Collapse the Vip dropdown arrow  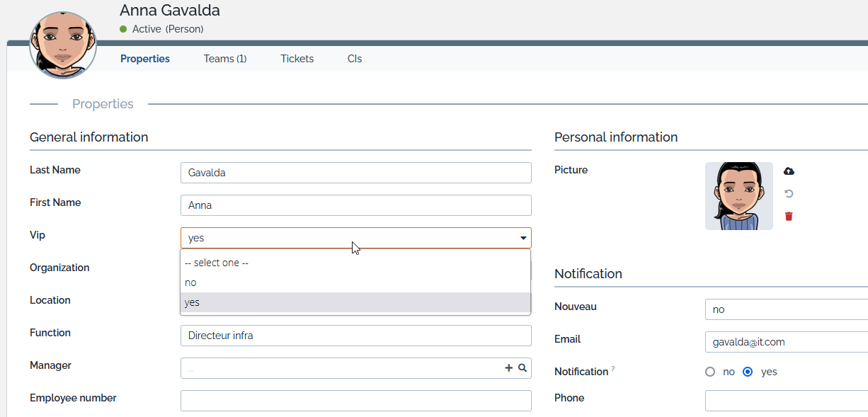(x=523, y=239)
